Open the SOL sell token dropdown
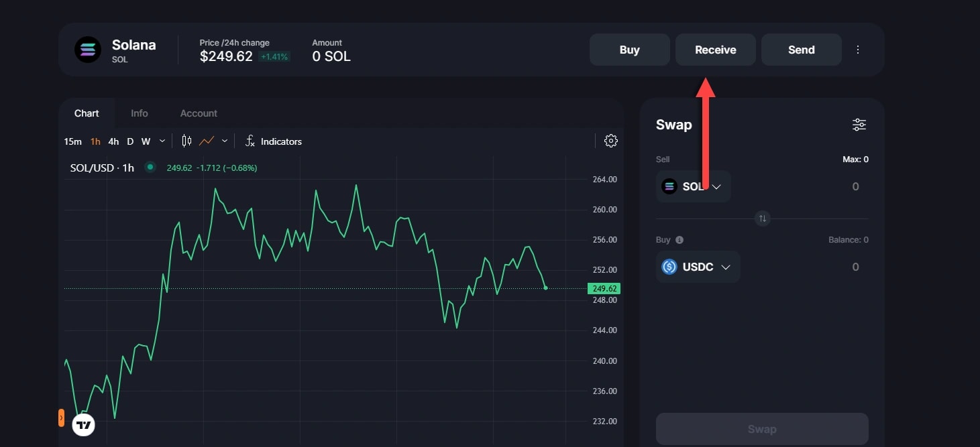The image size is (980, 447). [x=693, y=186]
